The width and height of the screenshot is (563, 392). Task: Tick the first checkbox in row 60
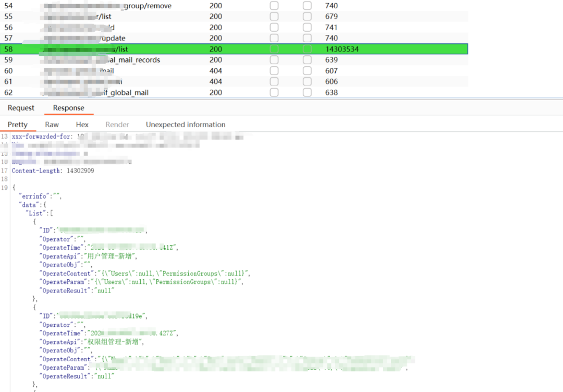point(274,71)
